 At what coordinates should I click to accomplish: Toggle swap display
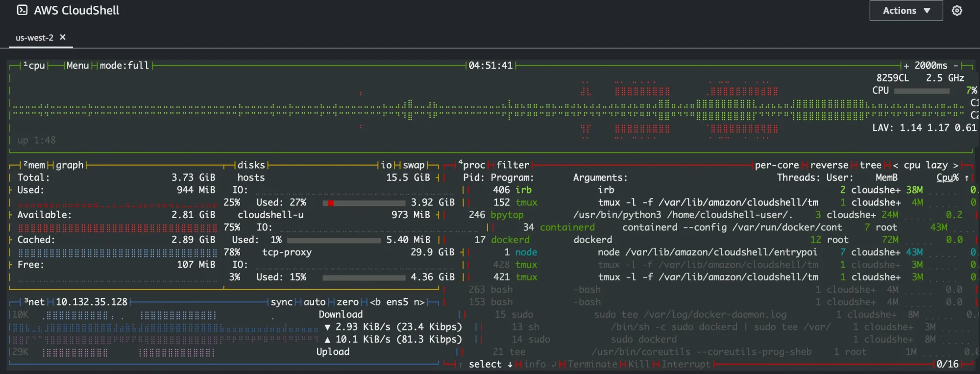pyautogui.click(x=414, y=165)
